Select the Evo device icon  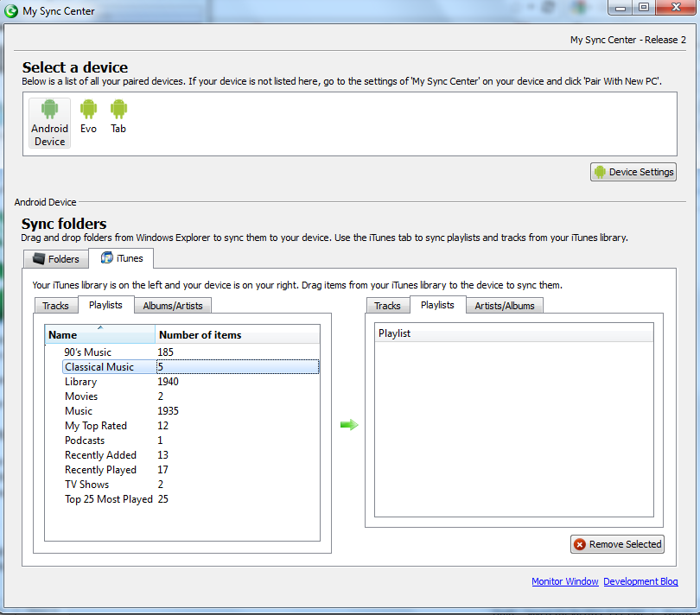click(x=88, y=113)
